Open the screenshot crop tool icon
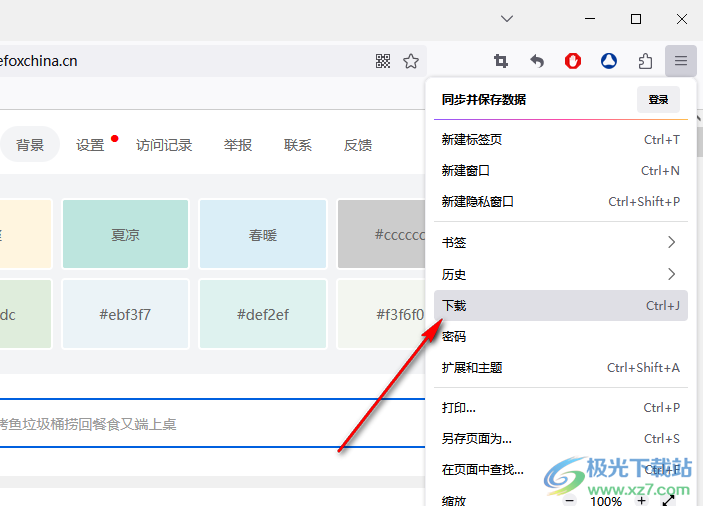The image size is (703, 506). pos(501,61)
